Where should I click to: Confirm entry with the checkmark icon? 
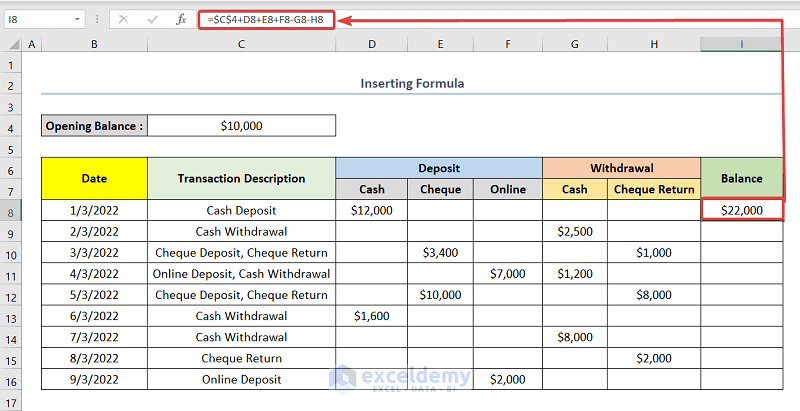coord(152,20)
